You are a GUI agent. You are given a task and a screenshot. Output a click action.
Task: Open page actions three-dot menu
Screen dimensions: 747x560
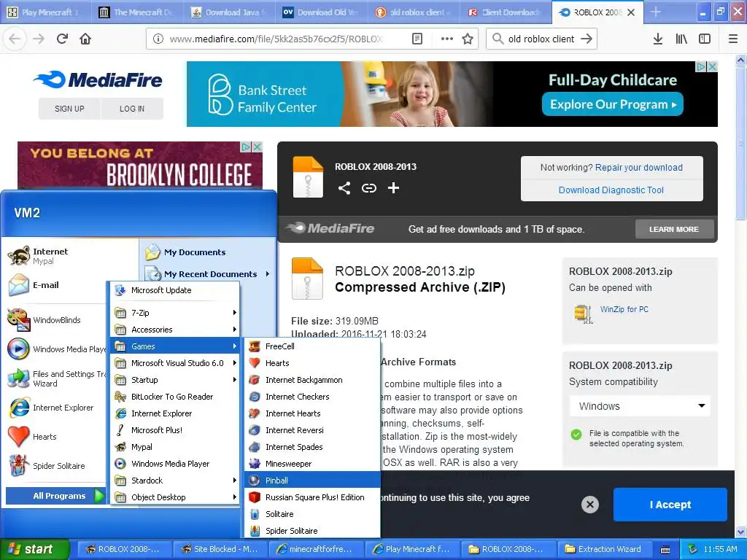[447, 39]
